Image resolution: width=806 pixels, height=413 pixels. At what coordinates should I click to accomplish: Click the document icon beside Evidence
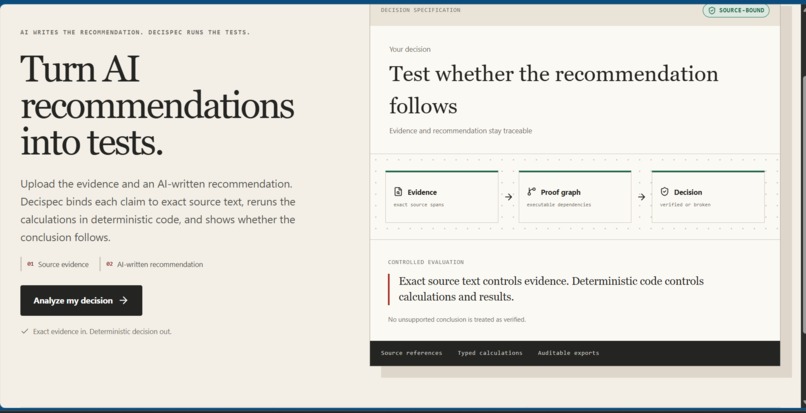tap(398, 192)
